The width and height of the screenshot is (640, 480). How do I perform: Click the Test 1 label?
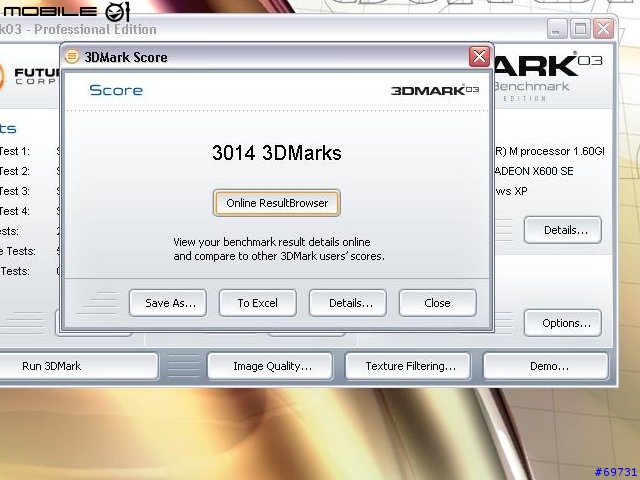[x=15, y=151]
